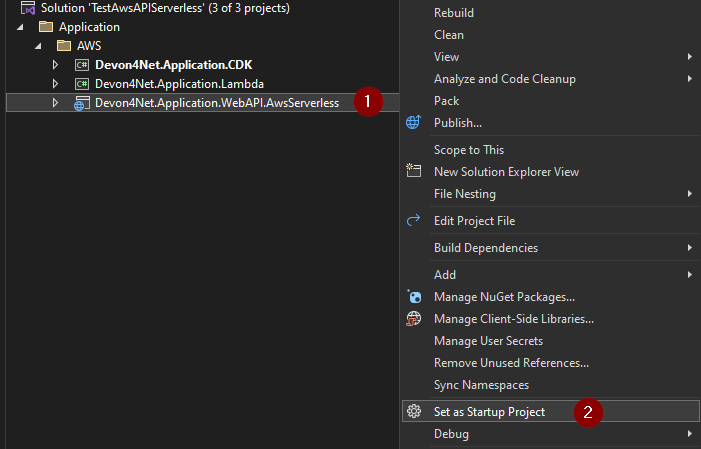Open the Debug submenu arrow
Image resolution: width=701 pixels, height=449 pixels.
pos(689,434)
